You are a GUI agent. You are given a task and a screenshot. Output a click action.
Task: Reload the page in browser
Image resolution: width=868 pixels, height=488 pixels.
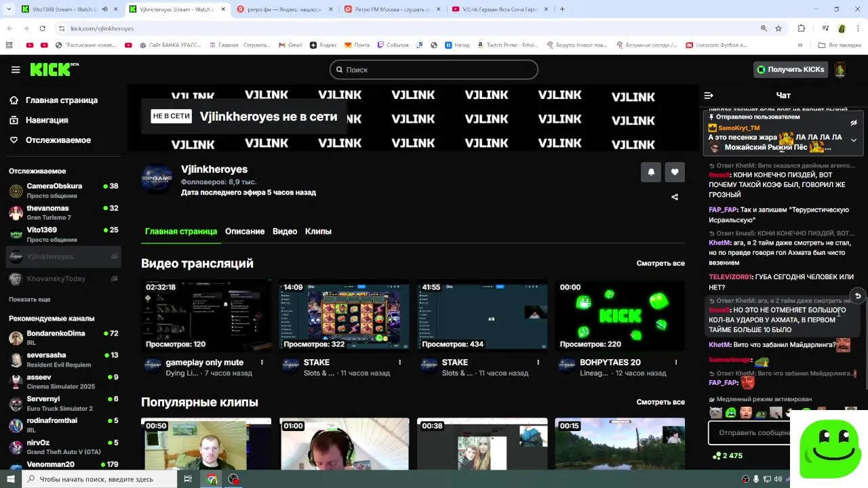[x=42, y=28]
